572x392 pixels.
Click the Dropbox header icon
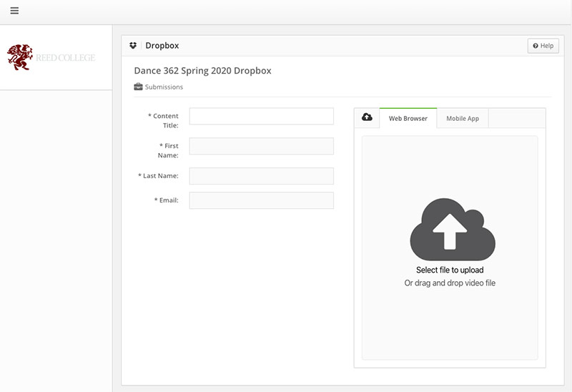[133, 45]
